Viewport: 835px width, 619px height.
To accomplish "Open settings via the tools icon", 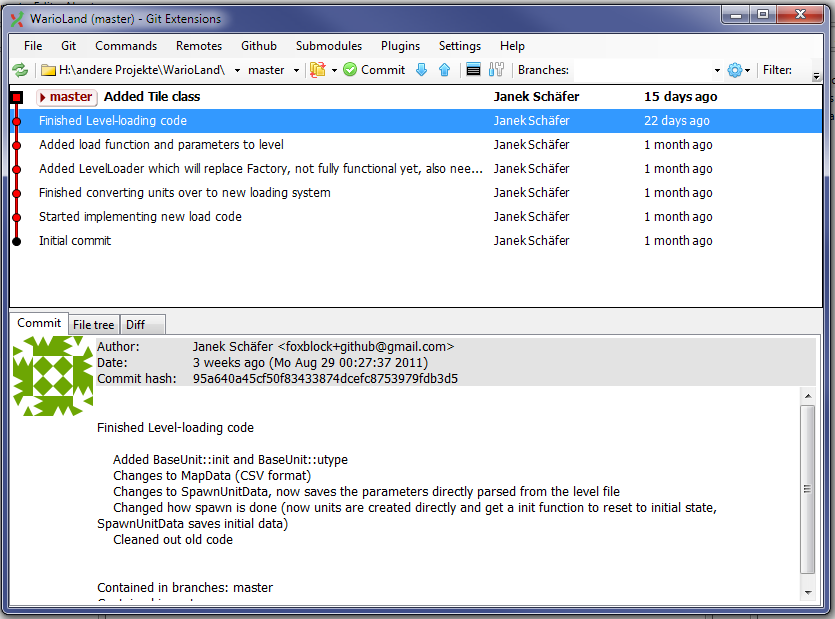I will pos(496,70).
